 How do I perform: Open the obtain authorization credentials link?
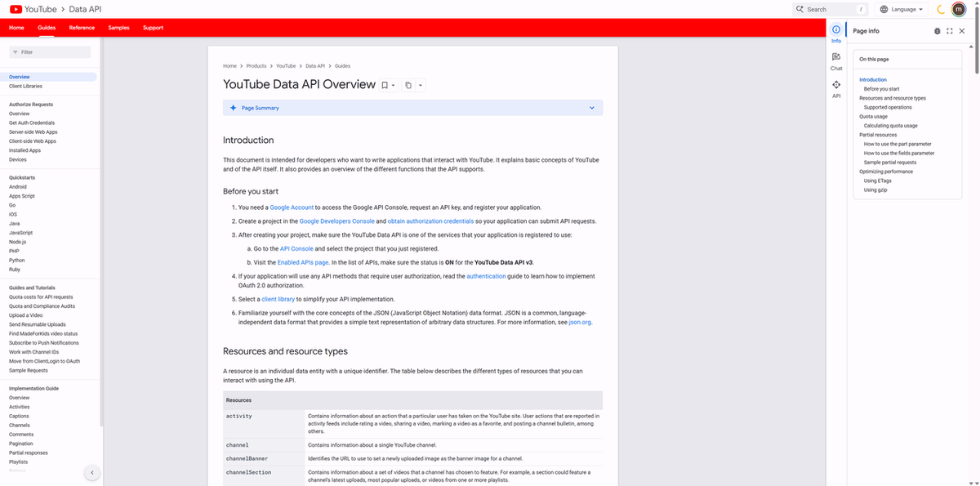(430, 221)
